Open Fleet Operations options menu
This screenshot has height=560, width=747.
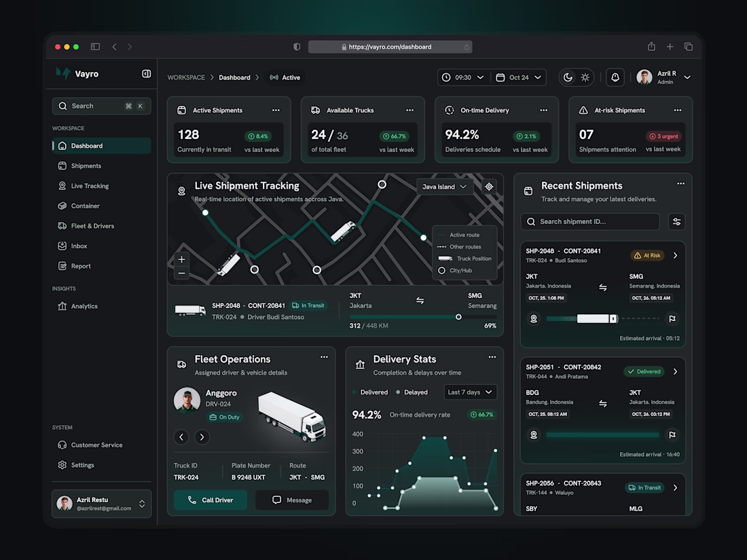[x=324, y=356]
